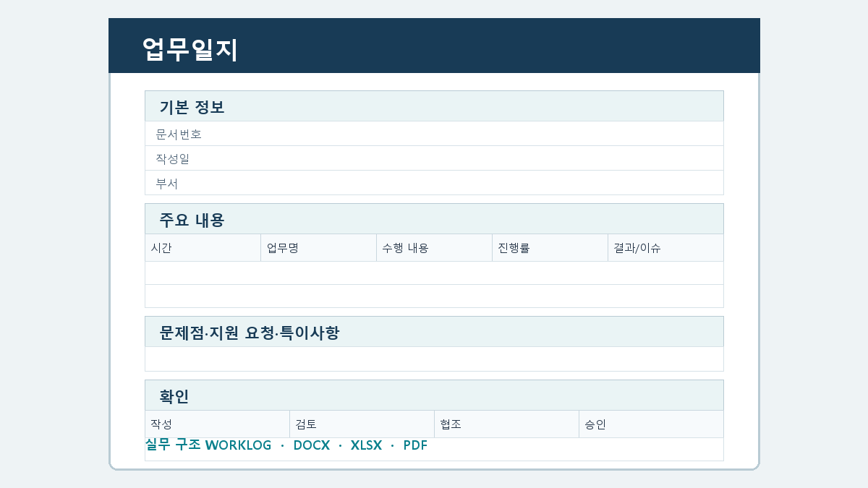Click the 문서번호 field row
The height and width of the screenshot is (488, 868).
[434, 134]
